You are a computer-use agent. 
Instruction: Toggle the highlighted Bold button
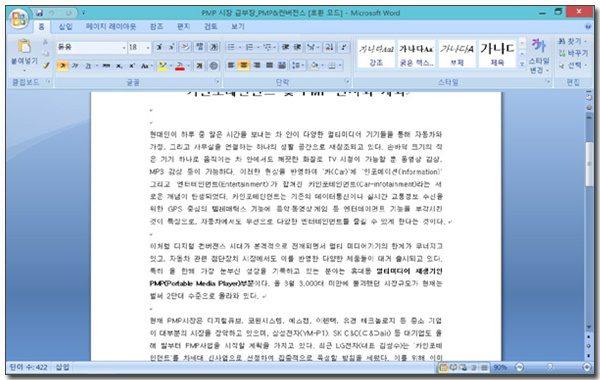(x=62, y=66)
